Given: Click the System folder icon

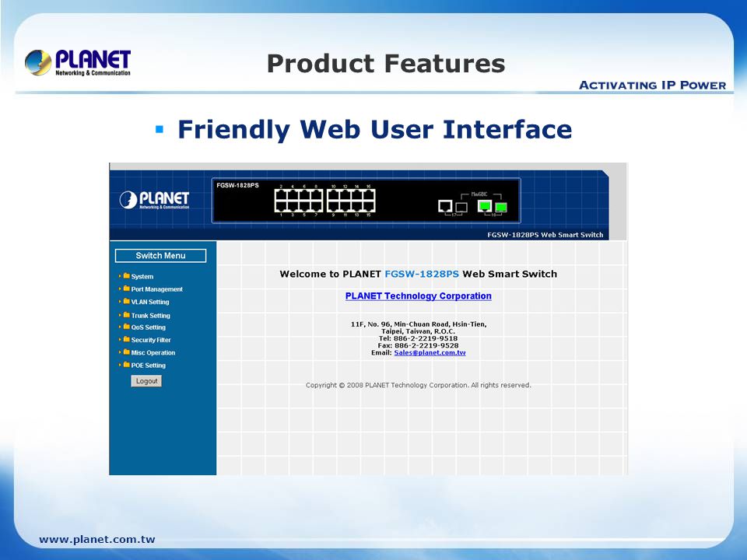Looking at the screenshot, I should (x=127, y=275).
